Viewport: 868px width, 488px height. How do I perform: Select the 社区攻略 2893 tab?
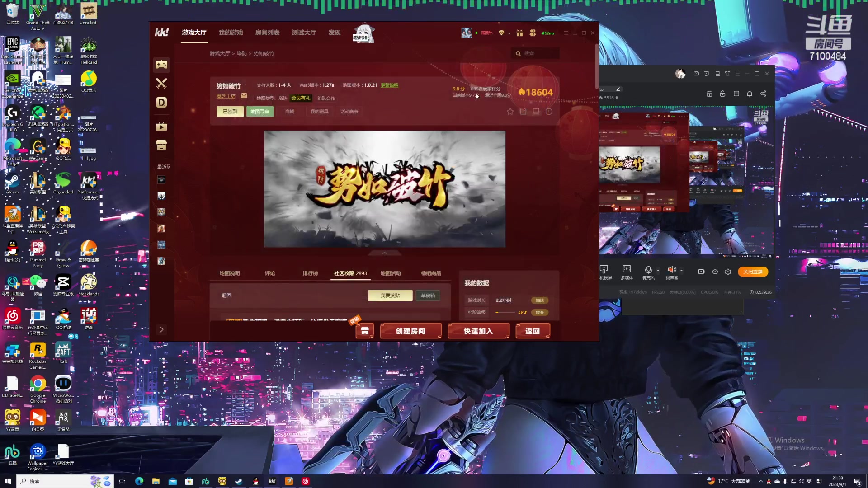click(350, 273)
